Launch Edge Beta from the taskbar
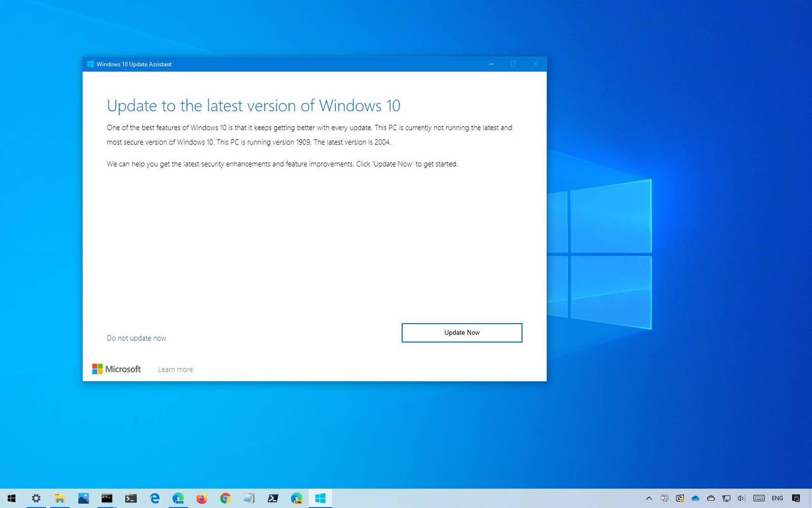 pos(178,498)
